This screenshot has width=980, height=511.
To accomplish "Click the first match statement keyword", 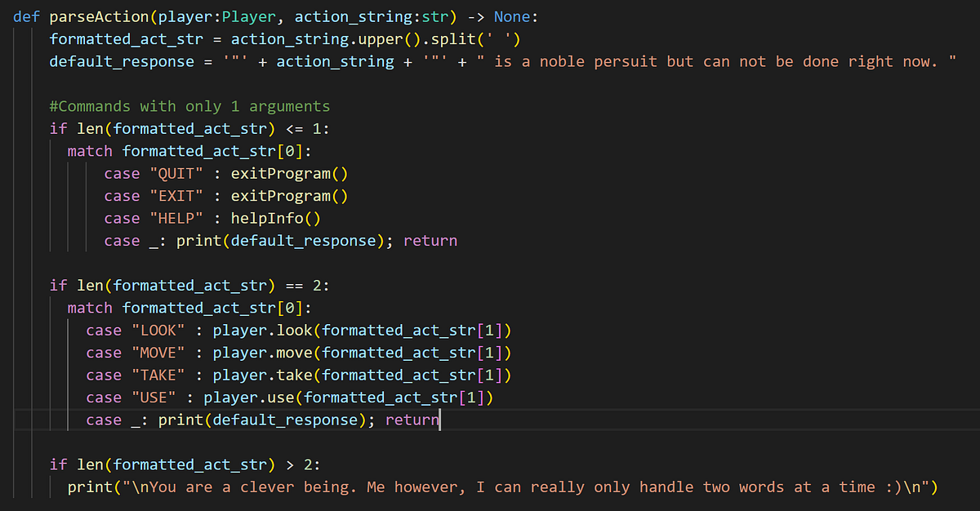I will click(x=90, y=150).
